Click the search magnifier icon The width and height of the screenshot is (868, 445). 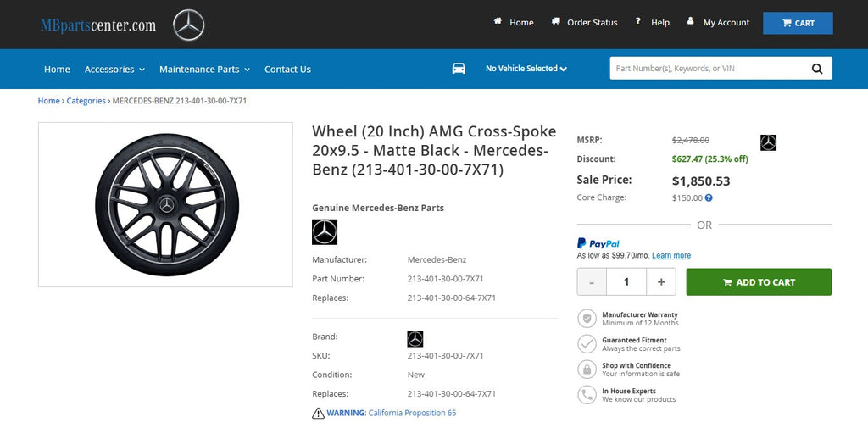(x=817, y=69)
